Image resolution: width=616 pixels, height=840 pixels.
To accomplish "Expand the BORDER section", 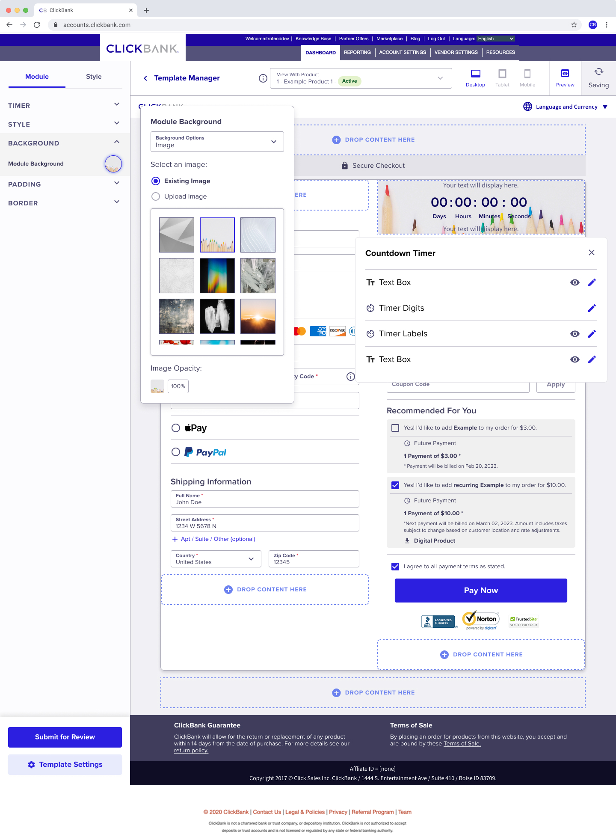I will tap(65, 203).
